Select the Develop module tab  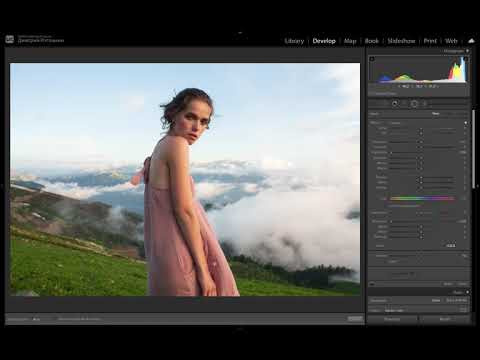click(x=324, y=41)
